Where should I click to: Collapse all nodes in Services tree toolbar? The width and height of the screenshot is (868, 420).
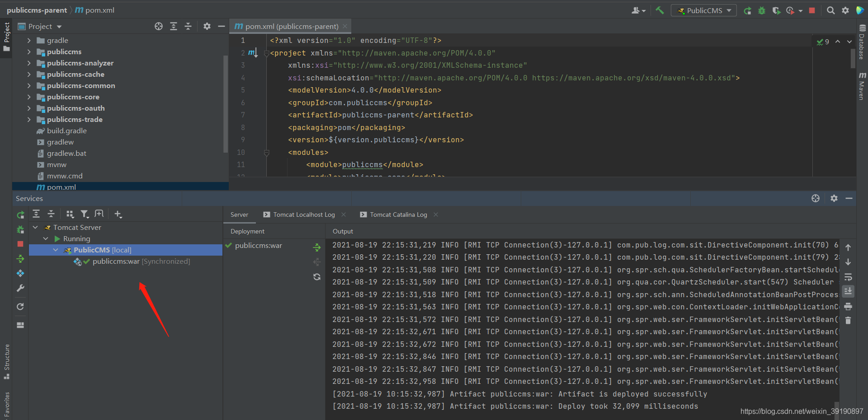[x=51, y=214]
